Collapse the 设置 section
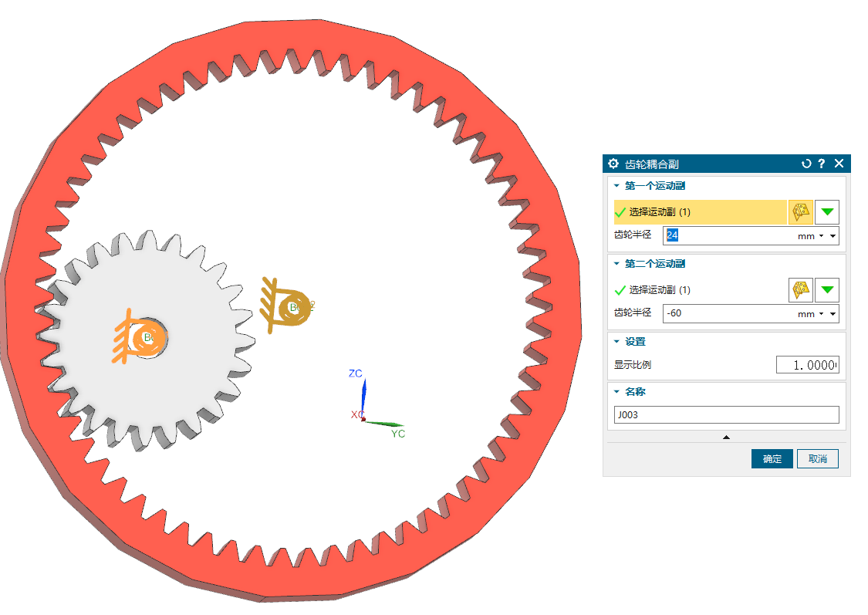The image size is (868, 615). 616,342
